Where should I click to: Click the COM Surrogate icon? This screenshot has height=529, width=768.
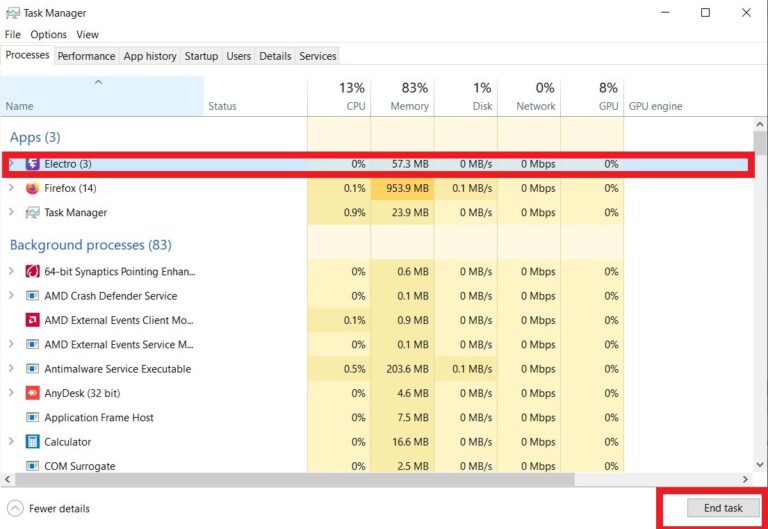pos(32,466)
